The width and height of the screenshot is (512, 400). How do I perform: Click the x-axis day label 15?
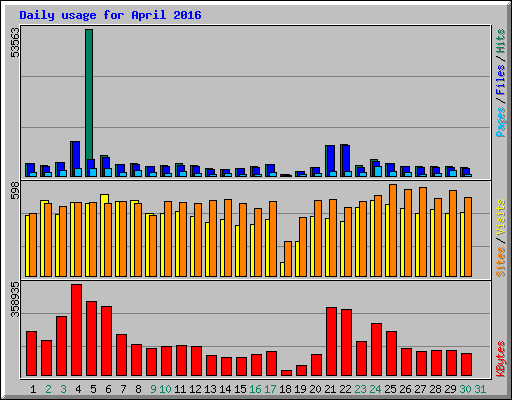click(x=240, y=389)
